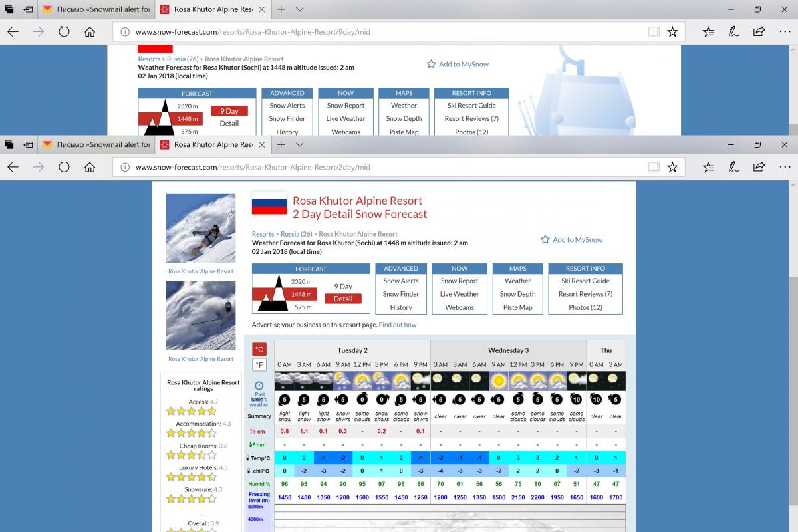Screen dimensions: 798x532
Task: Click Add to MySnow in the back window
Action: [458, 64]
